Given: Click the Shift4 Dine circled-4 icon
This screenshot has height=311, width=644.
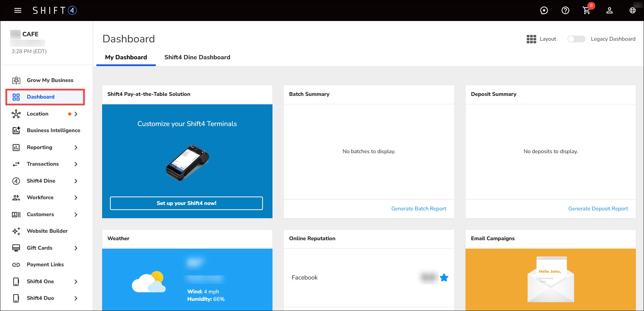Looking at the screenshot, I should click(x=16, y=181).
